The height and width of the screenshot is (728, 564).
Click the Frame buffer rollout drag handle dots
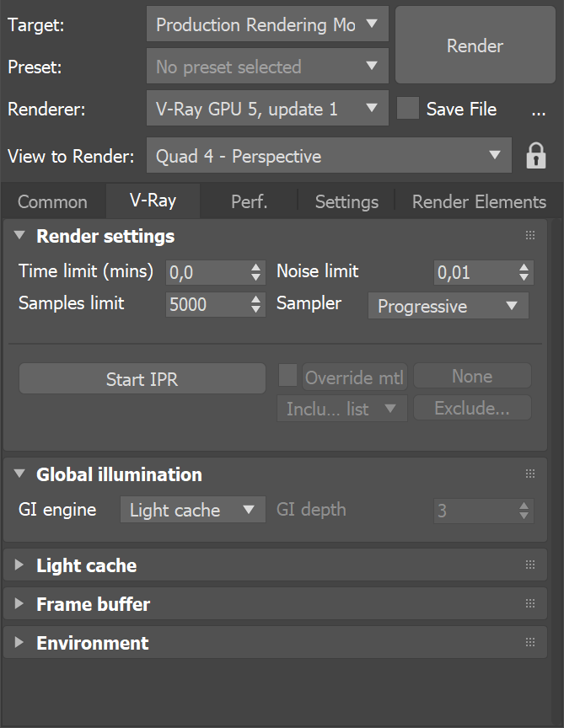pyautogui.click(x=529, y=603)
